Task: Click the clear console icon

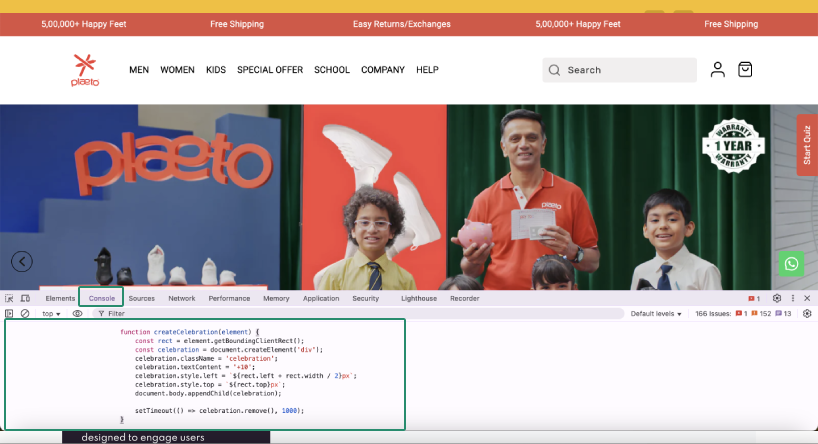Action: 25,314
